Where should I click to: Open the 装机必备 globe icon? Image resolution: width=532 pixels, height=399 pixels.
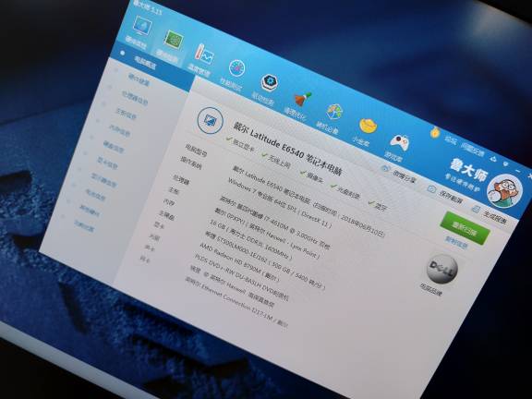coord(334,113)
